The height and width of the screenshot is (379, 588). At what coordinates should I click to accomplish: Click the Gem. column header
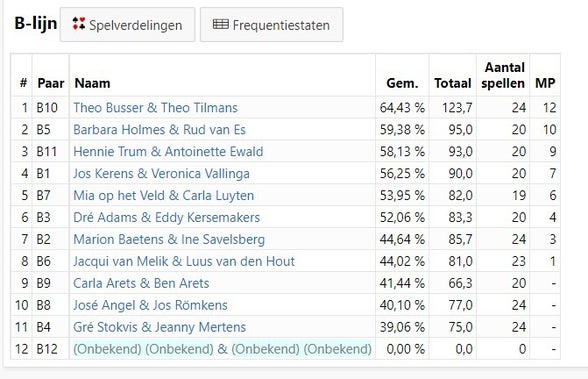(402, 83)
